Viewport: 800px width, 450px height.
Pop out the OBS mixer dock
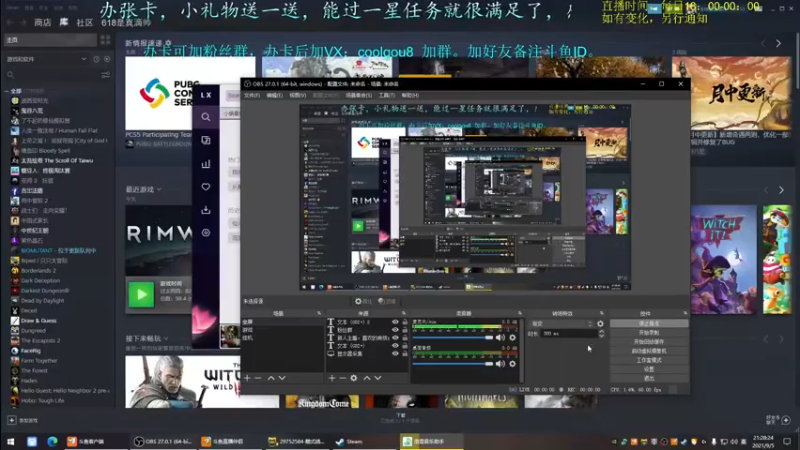[x=520, y=313]
